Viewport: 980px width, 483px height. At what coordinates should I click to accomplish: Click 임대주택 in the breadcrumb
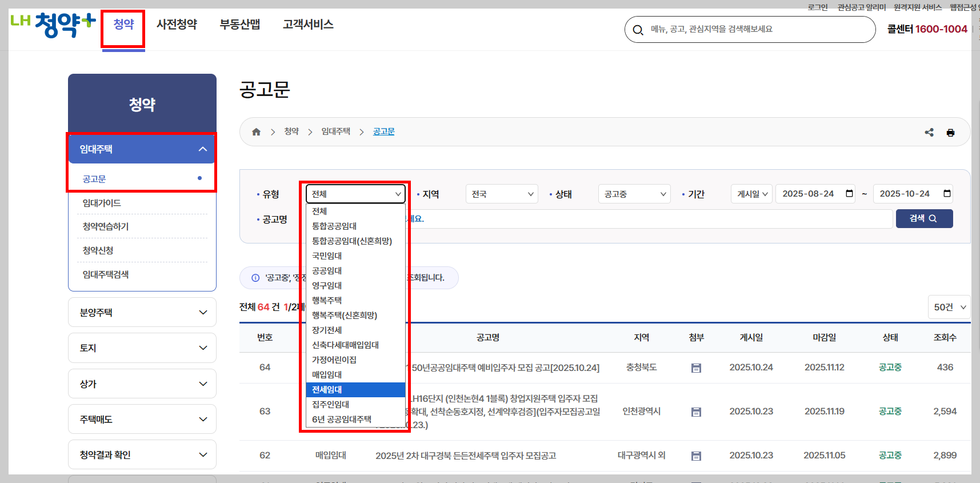coord(336,131)
